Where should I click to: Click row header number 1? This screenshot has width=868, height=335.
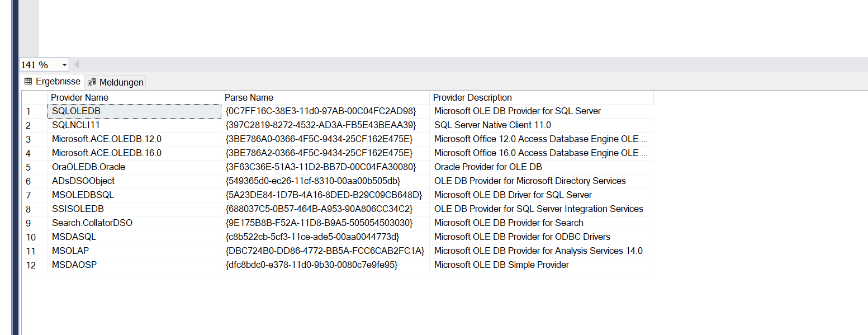tap(35, 111)
